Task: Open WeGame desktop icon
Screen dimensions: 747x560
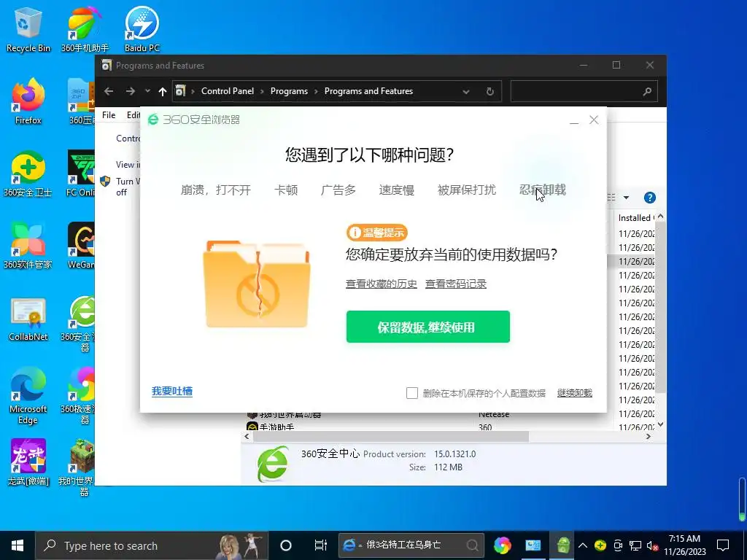Action: pos(81,246)
